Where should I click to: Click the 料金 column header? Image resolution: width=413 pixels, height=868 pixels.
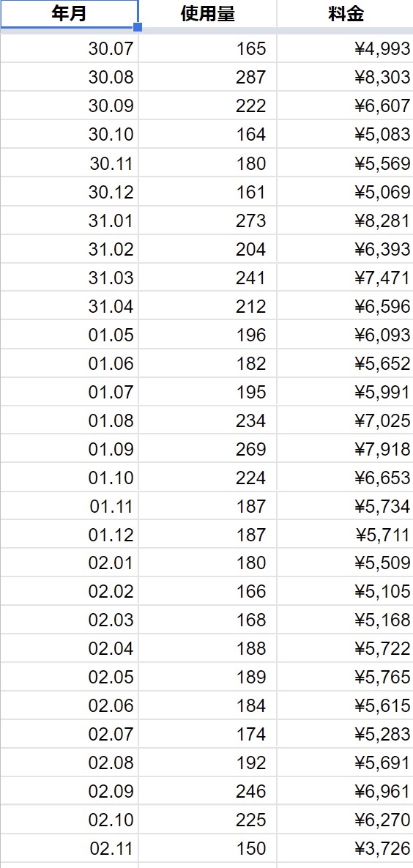(346, 13)
